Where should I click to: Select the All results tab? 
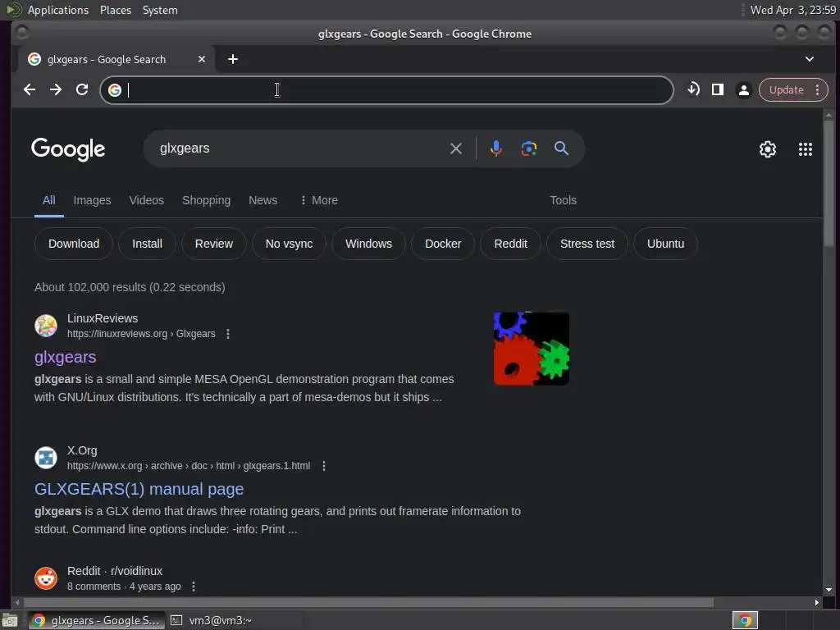point(48,200)
